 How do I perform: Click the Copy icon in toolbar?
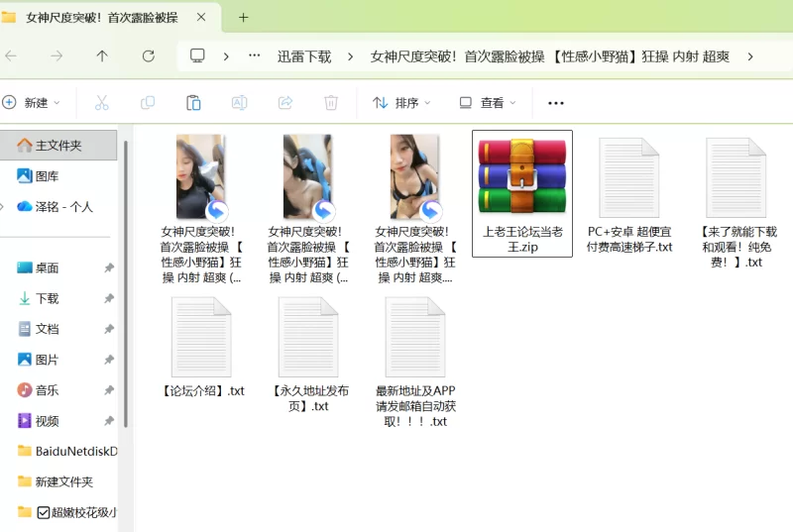tap(148, 103)
